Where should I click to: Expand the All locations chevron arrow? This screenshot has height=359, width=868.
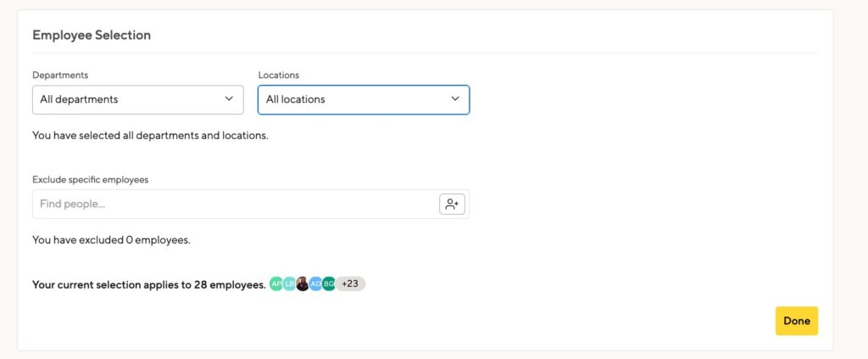click(x=455, y=98)
